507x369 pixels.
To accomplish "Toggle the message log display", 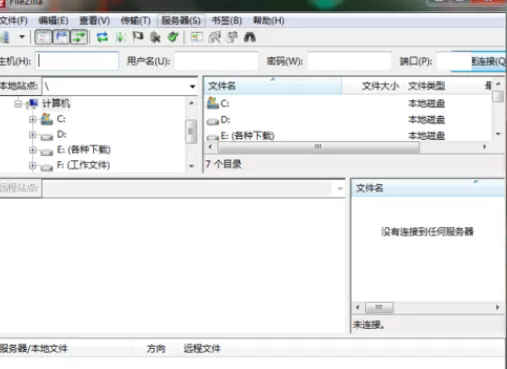I will coord(43,37).
